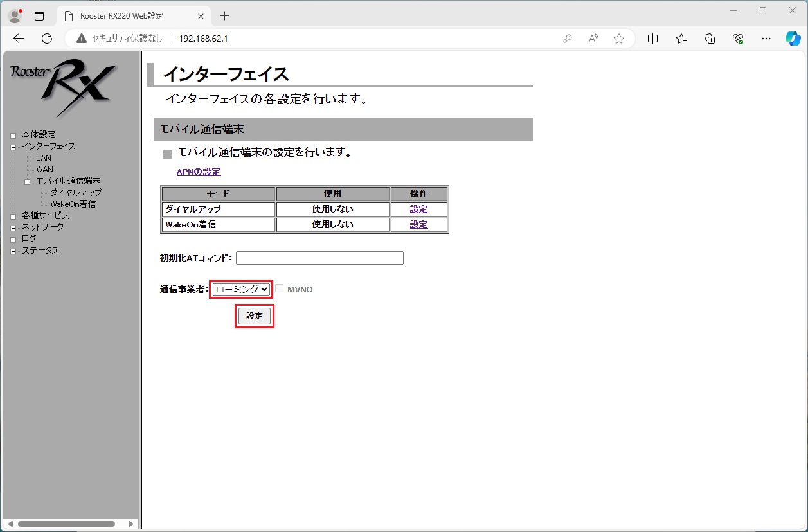The height and width of the screenshot is (532, 808).
Task: Click the APNの設定 link
Action: [x=199, y=172]
